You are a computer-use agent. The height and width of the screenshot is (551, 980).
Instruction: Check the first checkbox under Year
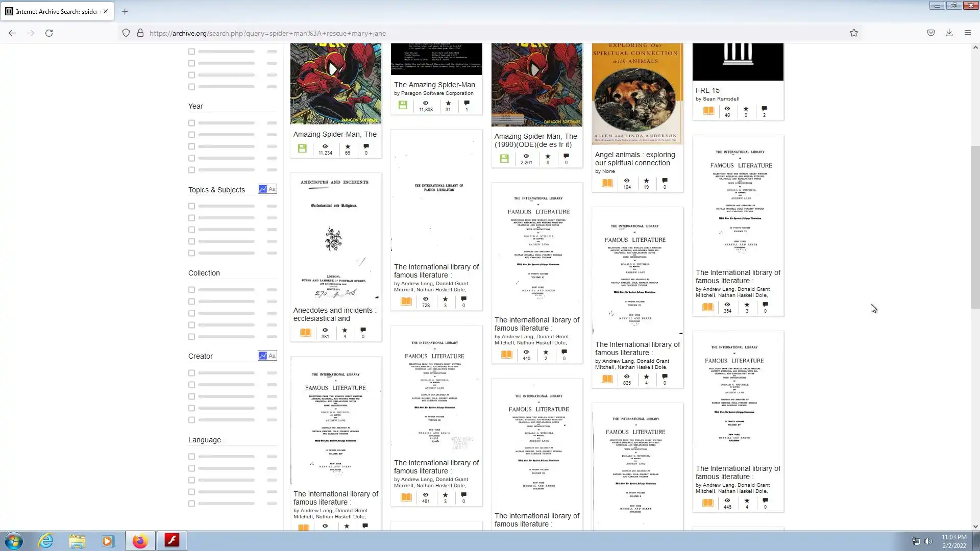pos(191,123)
